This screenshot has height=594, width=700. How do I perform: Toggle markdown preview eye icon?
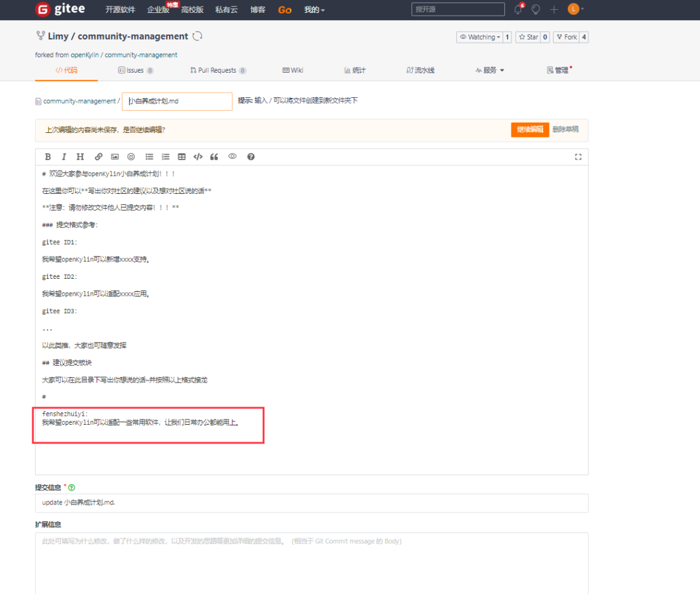232,156
